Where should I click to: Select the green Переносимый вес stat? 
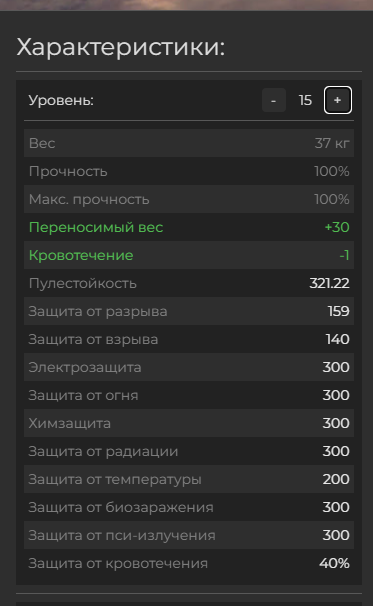(189, 227)
